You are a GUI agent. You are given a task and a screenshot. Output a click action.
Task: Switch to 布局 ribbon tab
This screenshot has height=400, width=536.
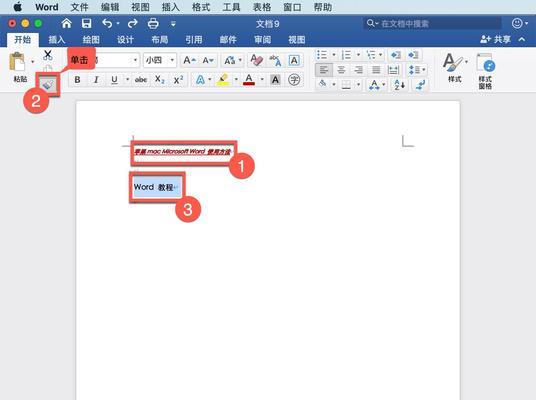160,40
